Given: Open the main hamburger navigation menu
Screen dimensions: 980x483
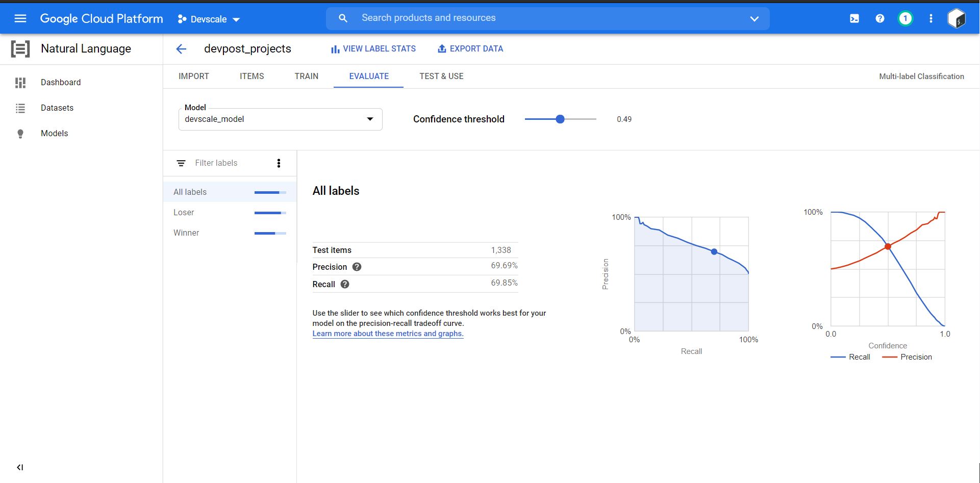Looking at the screenshot, I should click(20, 19).
